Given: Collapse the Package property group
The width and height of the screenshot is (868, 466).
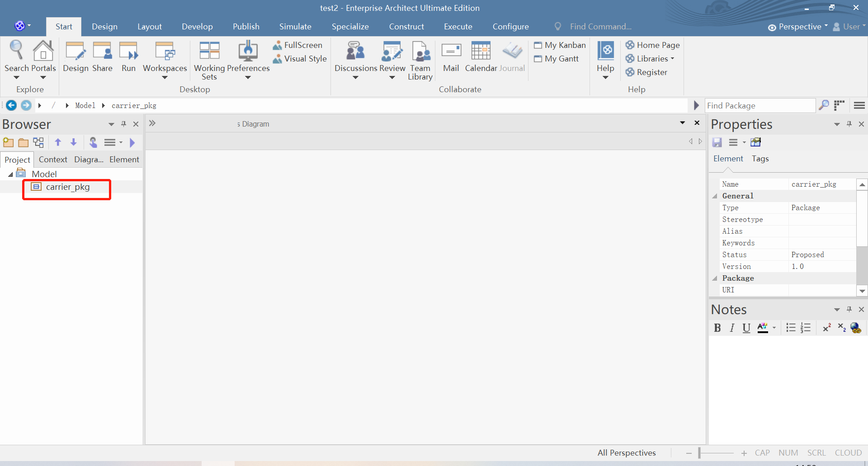Looking at the screenshot, I should tap(715, 278).
